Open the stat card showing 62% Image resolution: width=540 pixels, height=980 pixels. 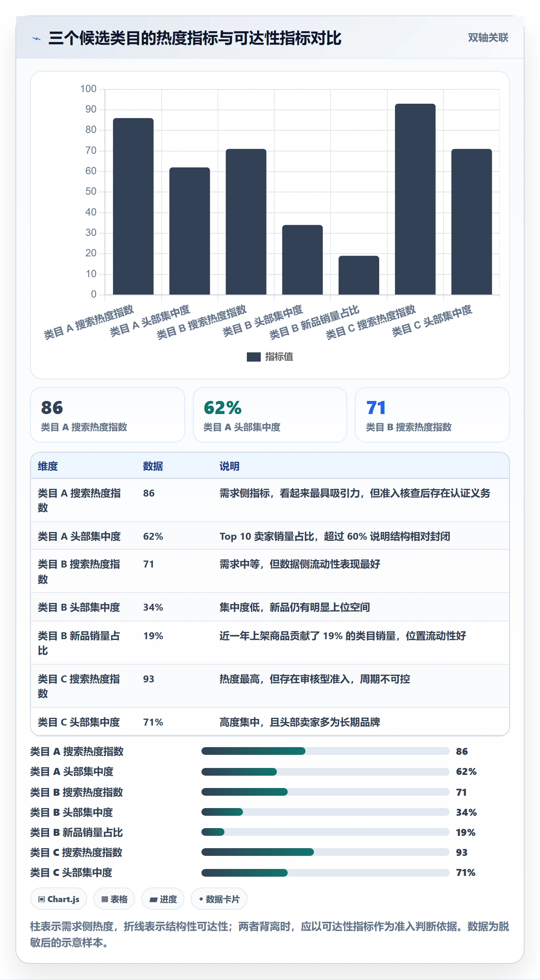tap(270, 415)
